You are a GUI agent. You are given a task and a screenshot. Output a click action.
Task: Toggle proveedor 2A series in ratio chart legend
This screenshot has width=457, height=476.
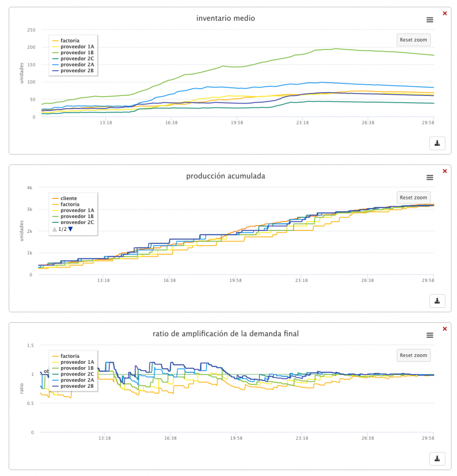(x=77, y=380)
